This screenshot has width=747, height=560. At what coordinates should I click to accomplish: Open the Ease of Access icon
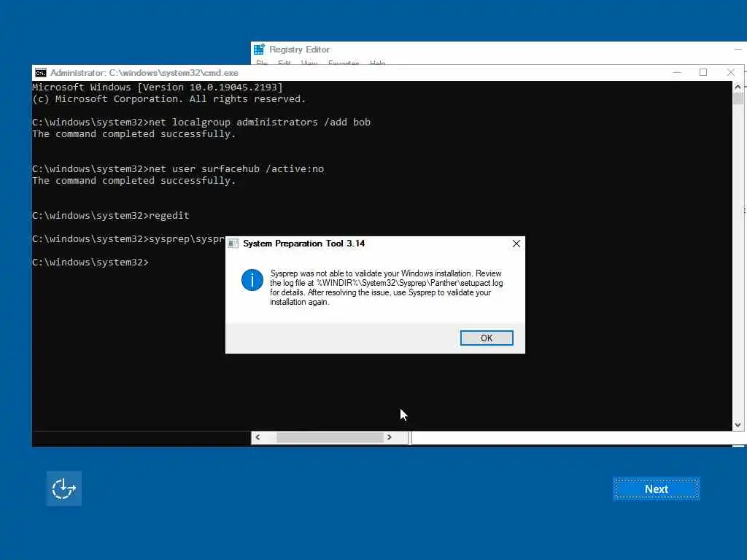pos(64,489)
